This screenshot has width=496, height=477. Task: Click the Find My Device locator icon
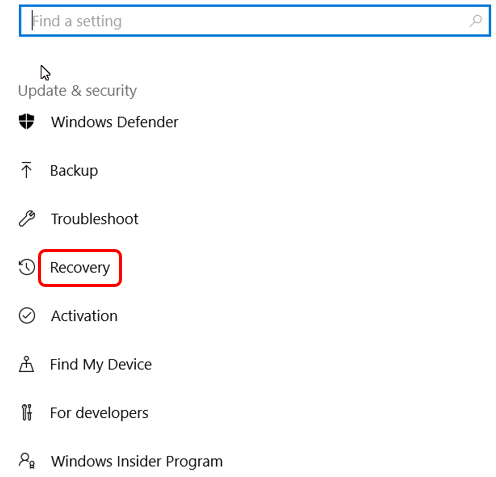[26, 364]
